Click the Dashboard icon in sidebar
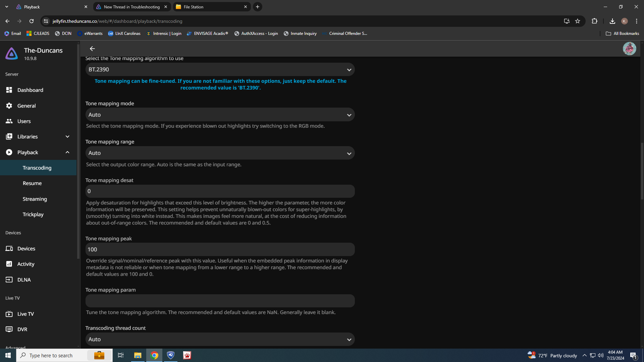The width and height of the screenshot is (644, 362). click(9, 90)
